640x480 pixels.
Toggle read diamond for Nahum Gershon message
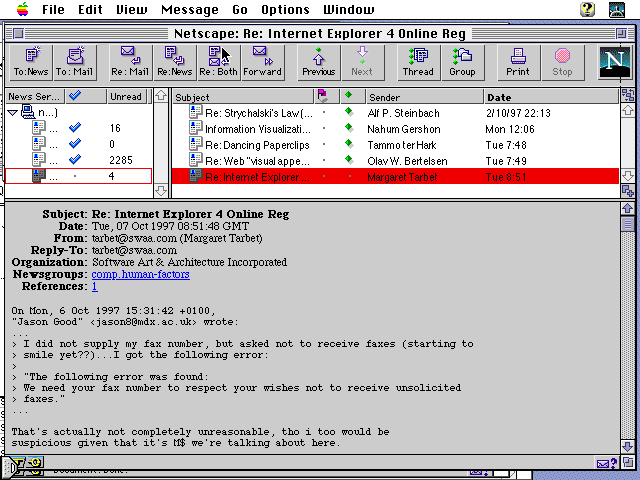coord(348,128)
